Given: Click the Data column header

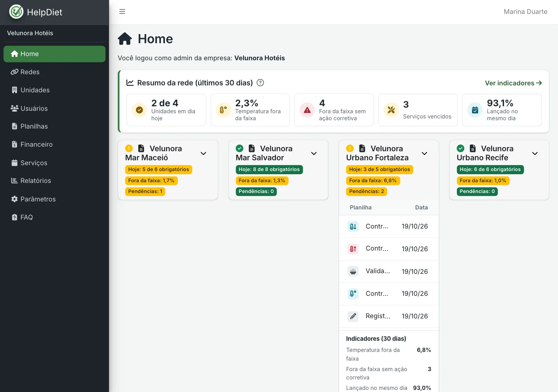Looking at the screenshot, I should pos(421,207).
